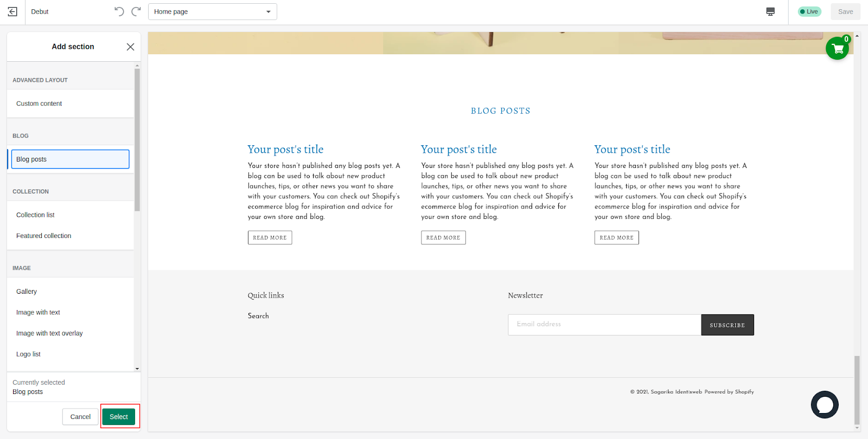868x439 pixels.
Task: Click the exit editor back icon
Action: [x=12, y=11]
